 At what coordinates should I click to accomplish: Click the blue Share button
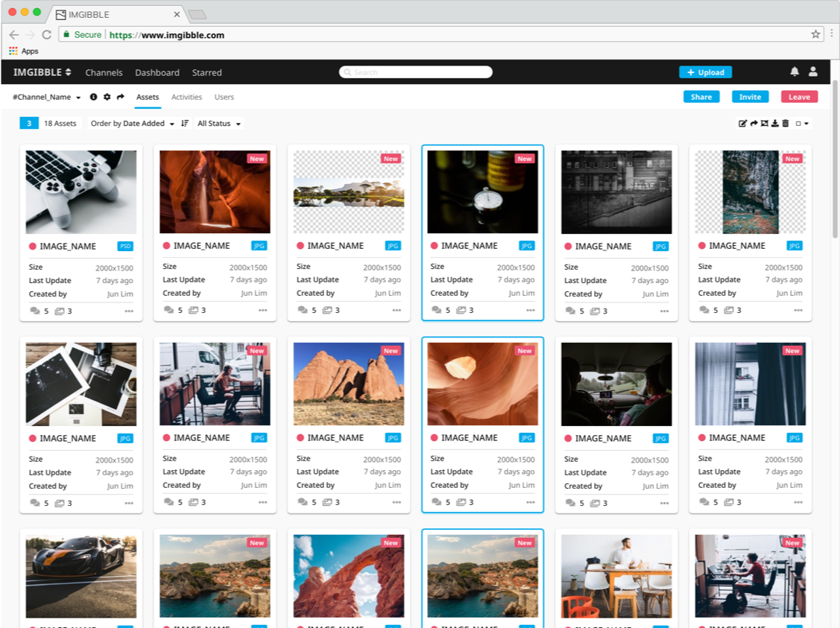pyautogui.click(x=701, y=97)
